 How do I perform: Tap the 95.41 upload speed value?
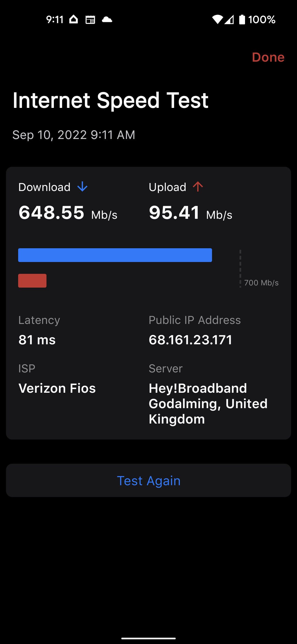pos(174,213)
